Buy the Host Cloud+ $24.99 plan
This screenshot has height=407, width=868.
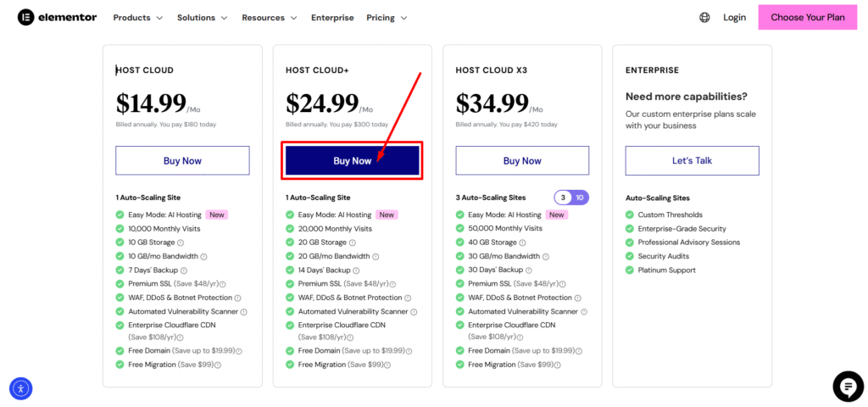pyautogui.click(x=352, y=161)
